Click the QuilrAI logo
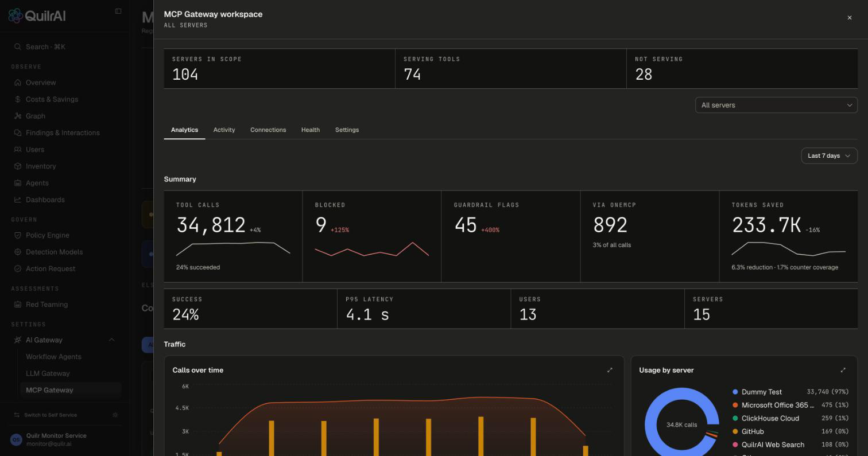Screen dimensions: 868x456 [37, 15]
